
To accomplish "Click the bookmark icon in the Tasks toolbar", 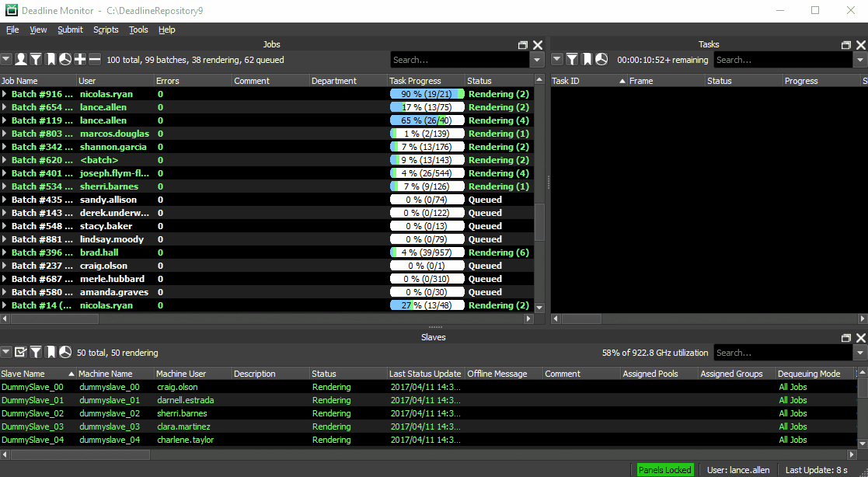I will [587, 59].
